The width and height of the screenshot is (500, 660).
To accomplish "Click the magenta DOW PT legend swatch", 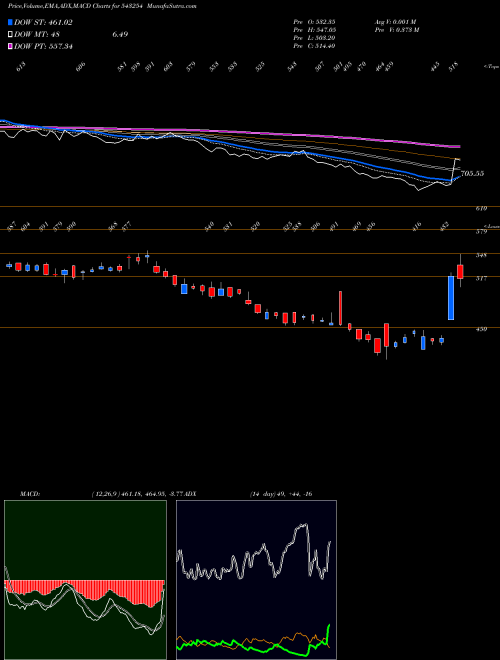I will [x=10, y=46].
